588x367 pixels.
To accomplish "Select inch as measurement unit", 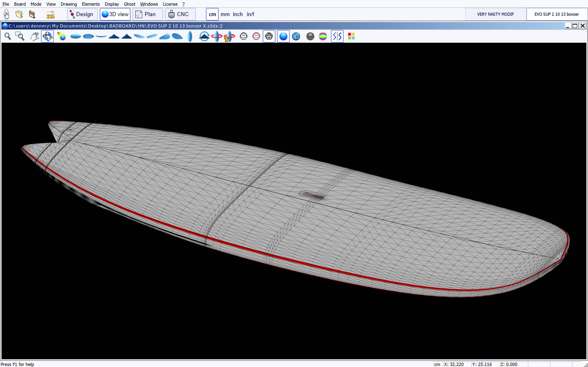I will 237,14.
